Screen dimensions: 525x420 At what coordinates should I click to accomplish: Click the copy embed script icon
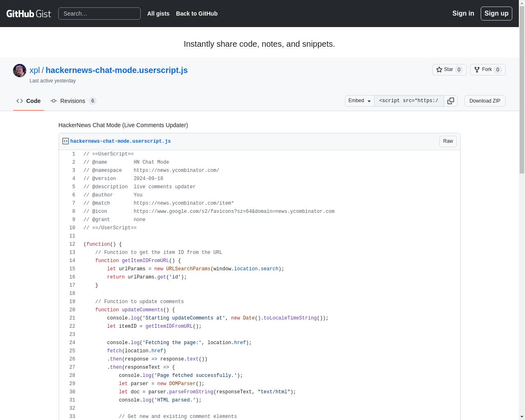click(451, 101)
